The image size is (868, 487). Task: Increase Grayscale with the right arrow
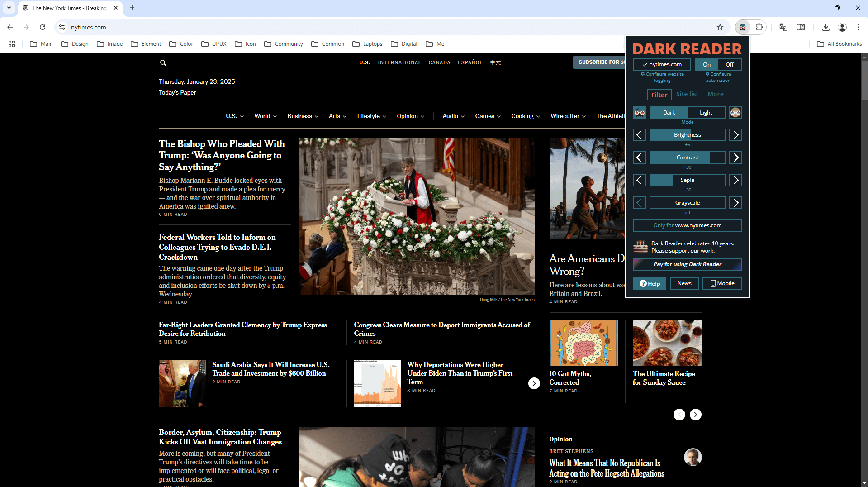735,203
